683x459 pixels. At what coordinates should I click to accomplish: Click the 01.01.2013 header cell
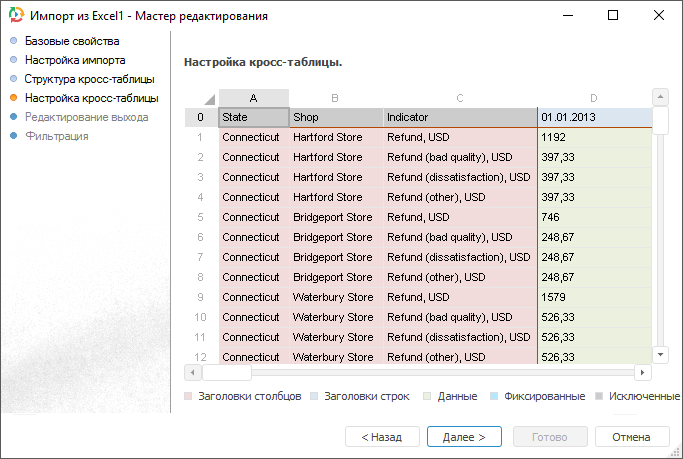593,118
